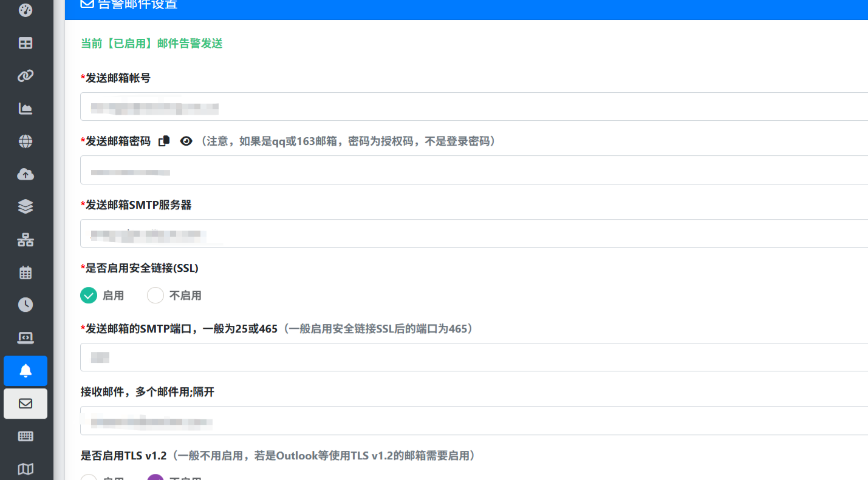
Task: Focus the SMTP端口 input field
Action: (x=474, y=357)
